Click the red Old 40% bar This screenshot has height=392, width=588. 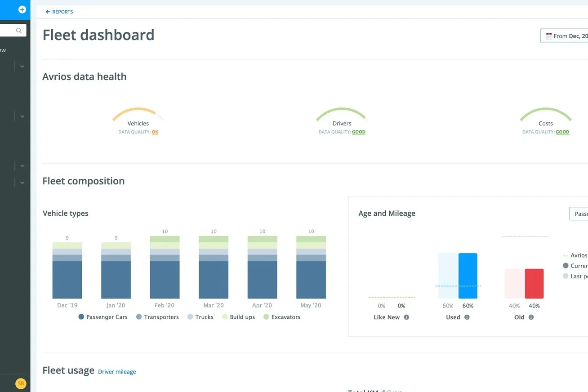[x=534, y=284]
